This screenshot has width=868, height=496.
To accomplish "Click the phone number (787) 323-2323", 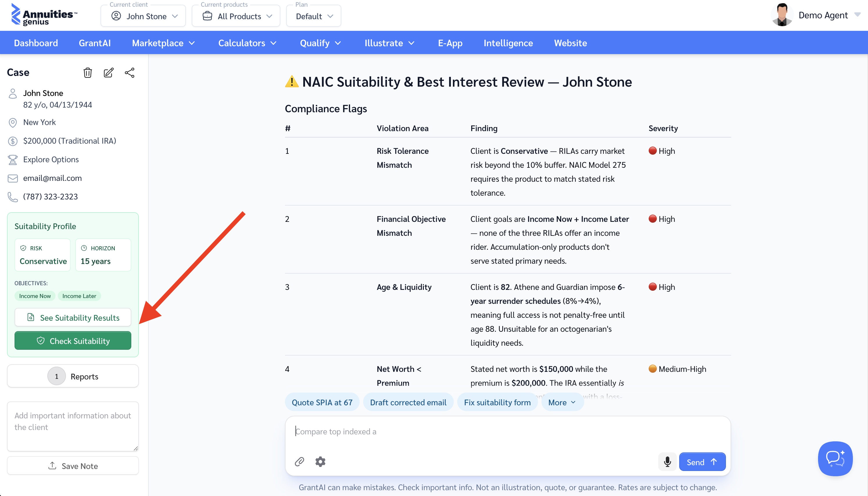I will click(x=50, y=197).
